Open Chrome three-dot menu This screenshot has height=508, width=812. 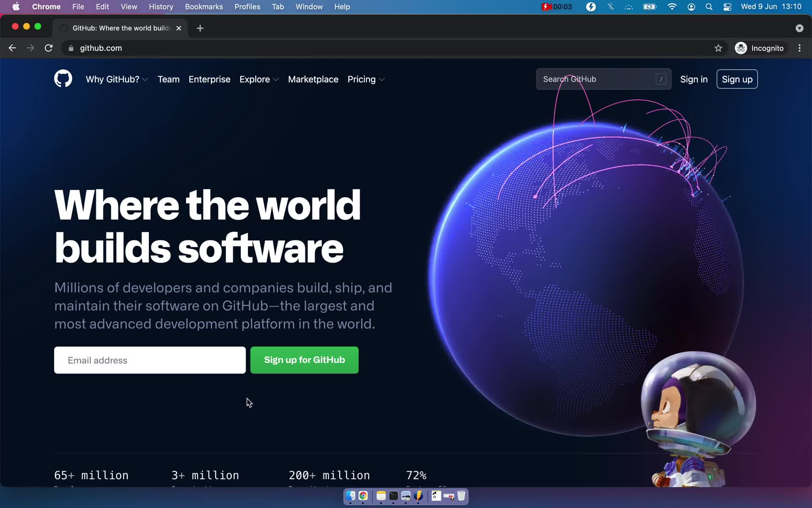tap(799, 48)
